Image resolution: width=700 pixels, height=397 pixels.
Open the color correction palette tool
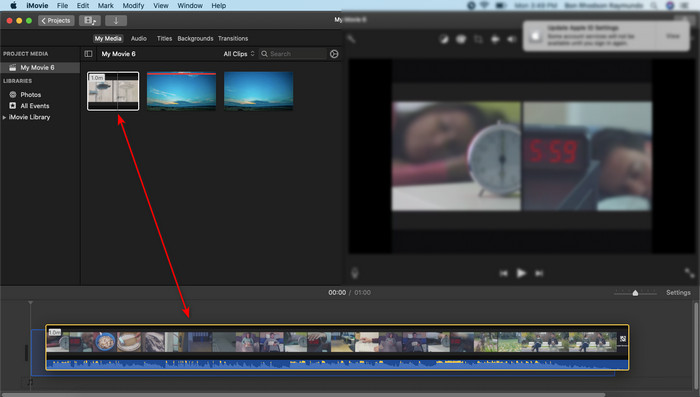point(461,39)
